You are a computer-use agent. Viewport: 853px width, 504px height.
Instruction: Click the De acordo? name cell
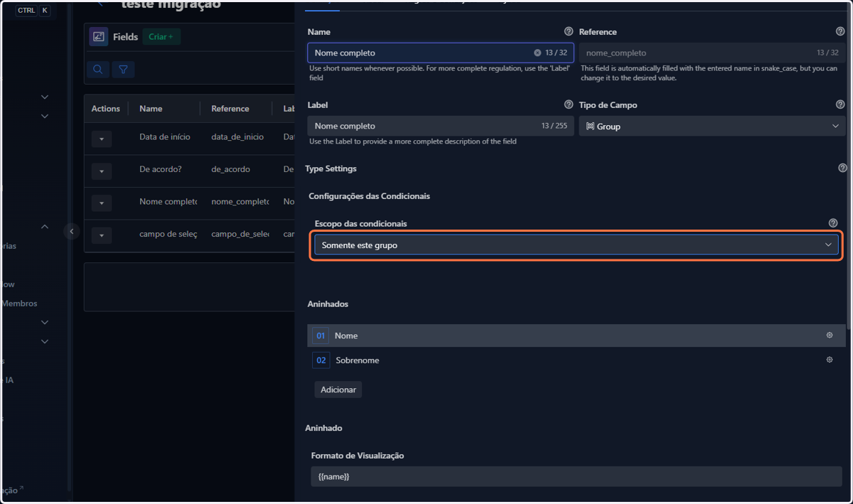(x=161, y=169)
